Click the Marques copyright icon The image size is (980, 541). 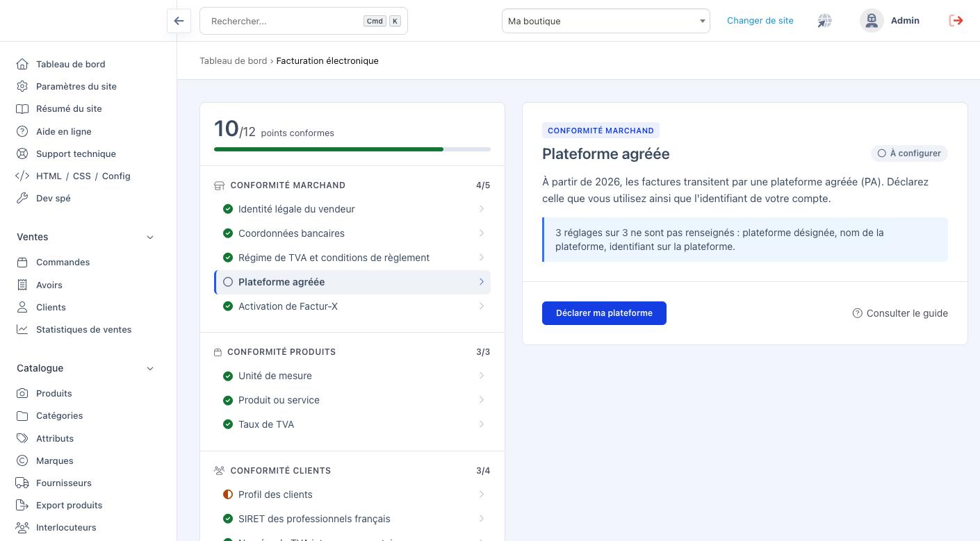(x=23, y=460)
